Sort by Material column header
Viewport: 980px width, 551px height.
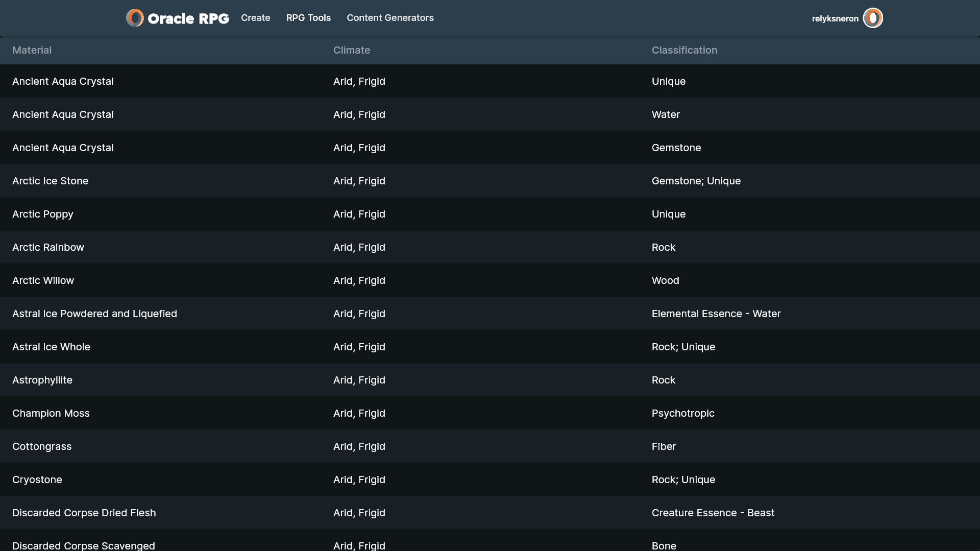tap(32, 50)
